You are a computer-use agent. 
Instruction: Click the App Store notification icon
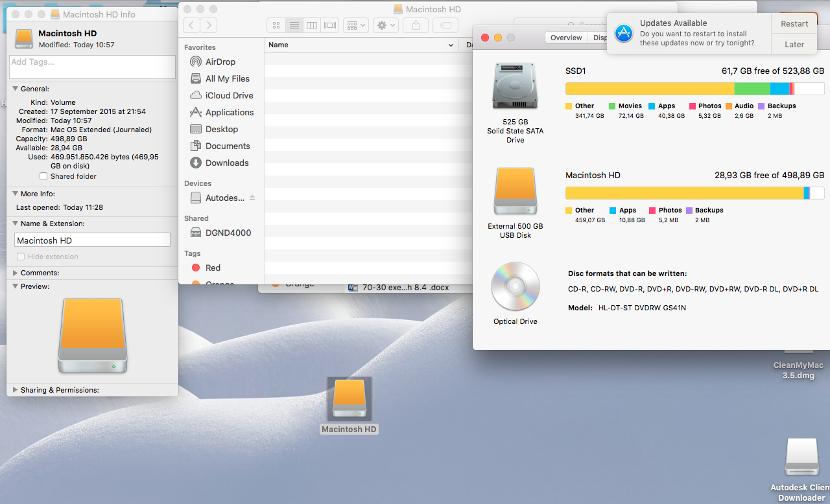click(x=624, y=34)
